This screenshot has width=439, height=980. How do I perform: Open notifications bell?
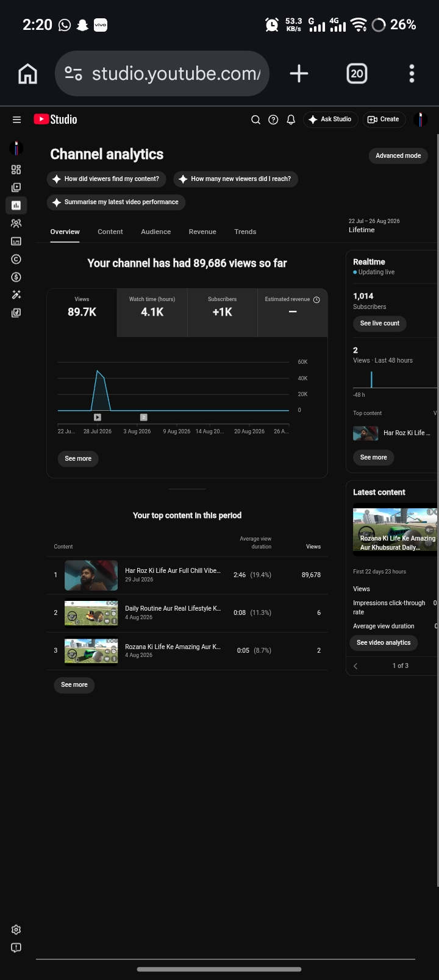(x=291, y=119)
